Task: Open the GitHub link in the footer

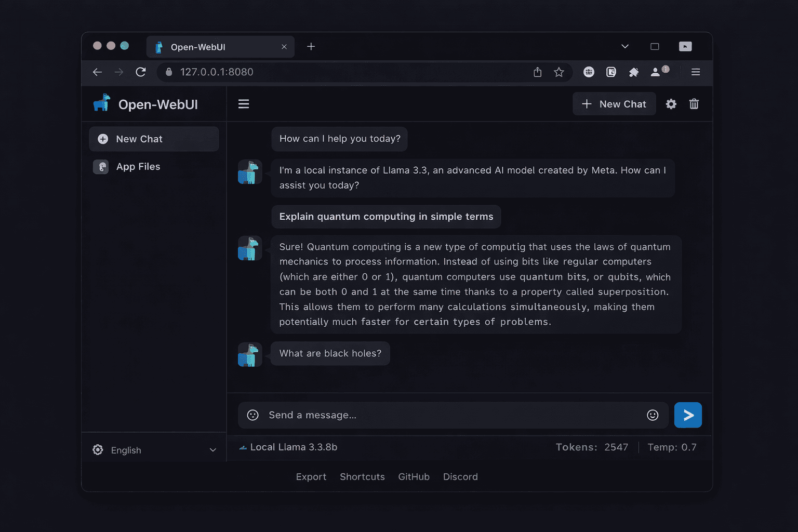Action: (x=414, y=476)
